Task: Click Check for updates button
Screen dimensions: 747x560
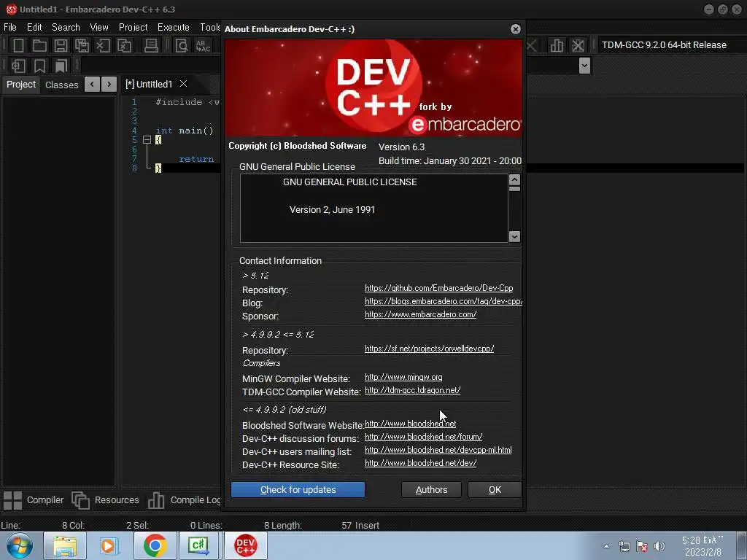Action: [298, 489]
